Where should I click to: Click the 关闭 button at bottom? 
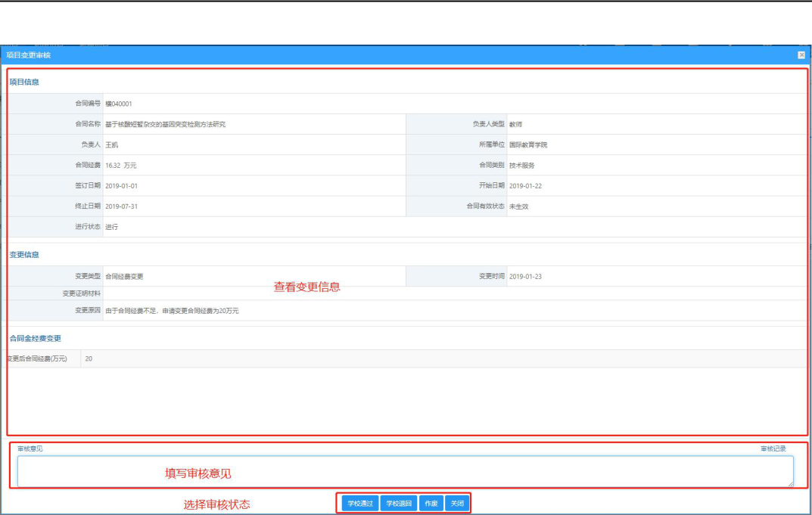(457, 503)
